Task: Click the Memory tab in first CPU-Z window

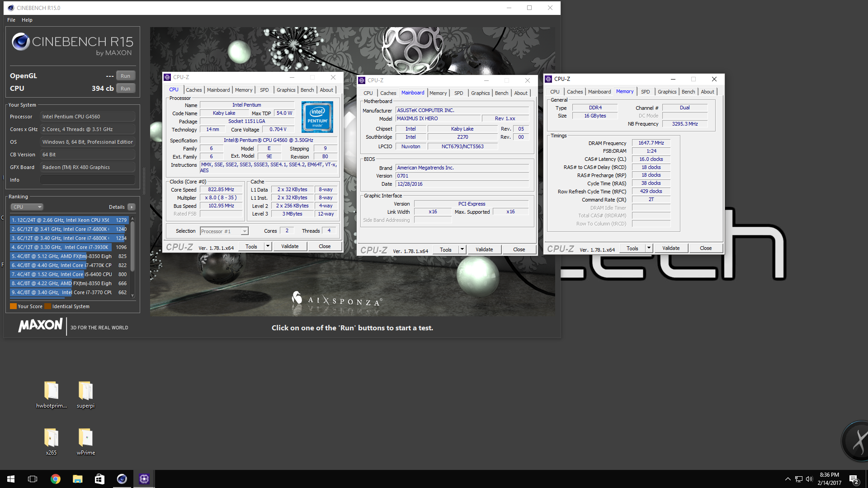Action: pyautogui.click(x=243, y=90)
